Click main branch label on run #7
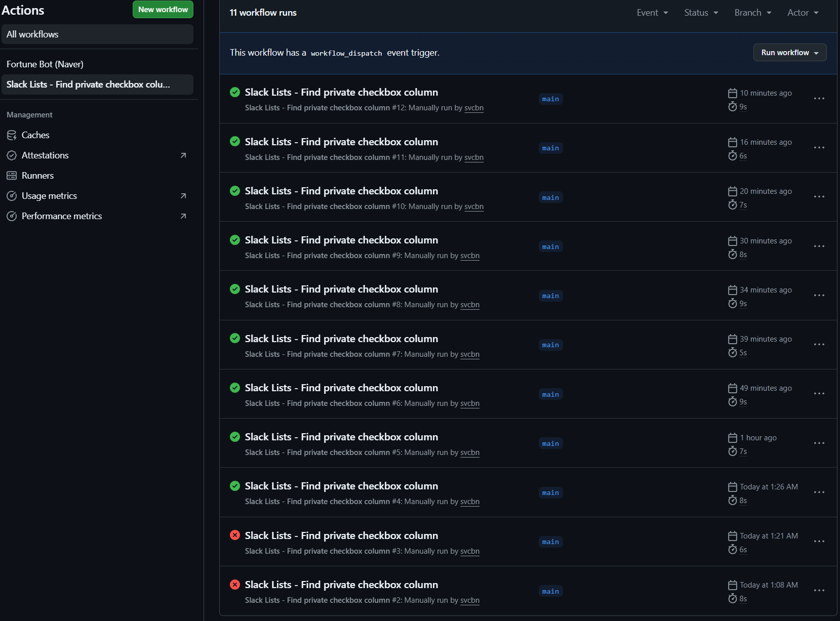 (x=550, y=345)
